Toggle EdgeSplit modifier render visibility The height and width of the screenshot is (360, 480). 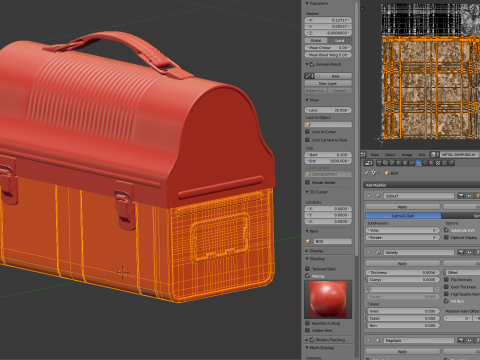coord(461,340)
